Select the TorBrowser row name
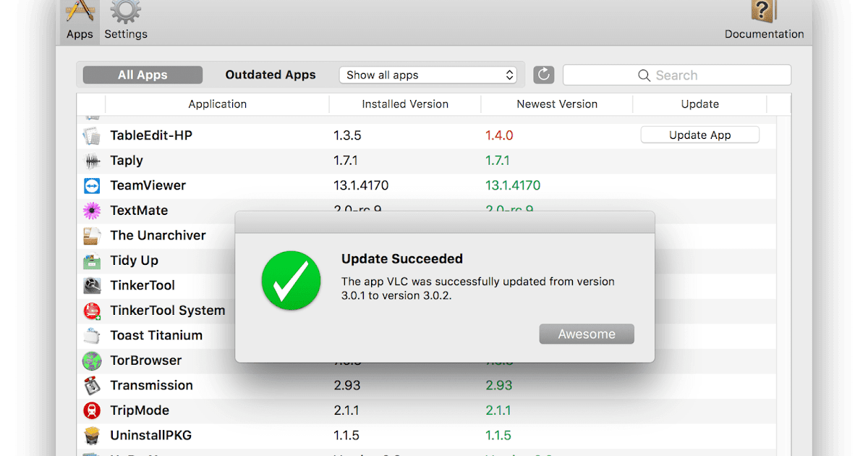The image size is (868, 456). click(146, 360)
